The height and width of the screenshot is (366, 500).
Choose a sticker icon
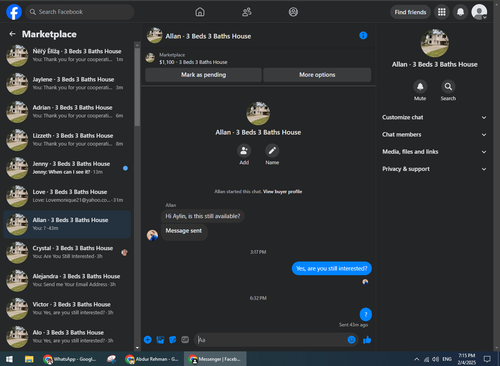click(x=173, y=340)
